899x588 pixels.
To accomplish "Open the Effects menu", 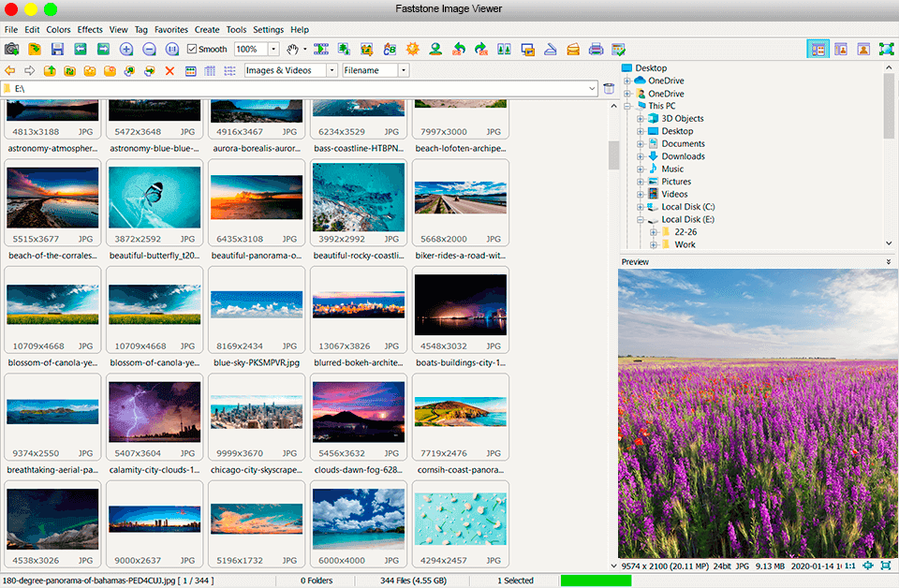I will [x=90, y=30].
